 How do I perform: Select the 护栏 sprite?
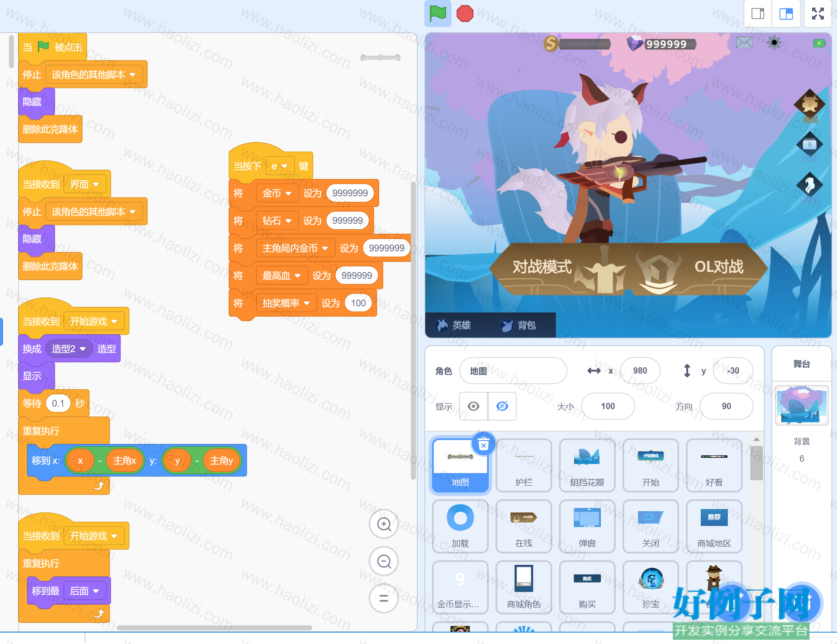pos(523,465)
